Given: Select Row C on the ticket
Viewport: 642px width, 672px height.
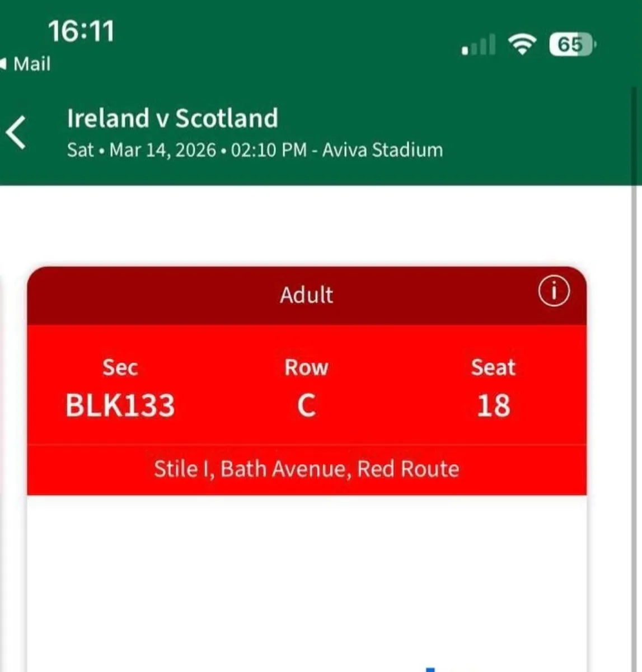Looking at the screenshot, I should [x=305, y=405].
